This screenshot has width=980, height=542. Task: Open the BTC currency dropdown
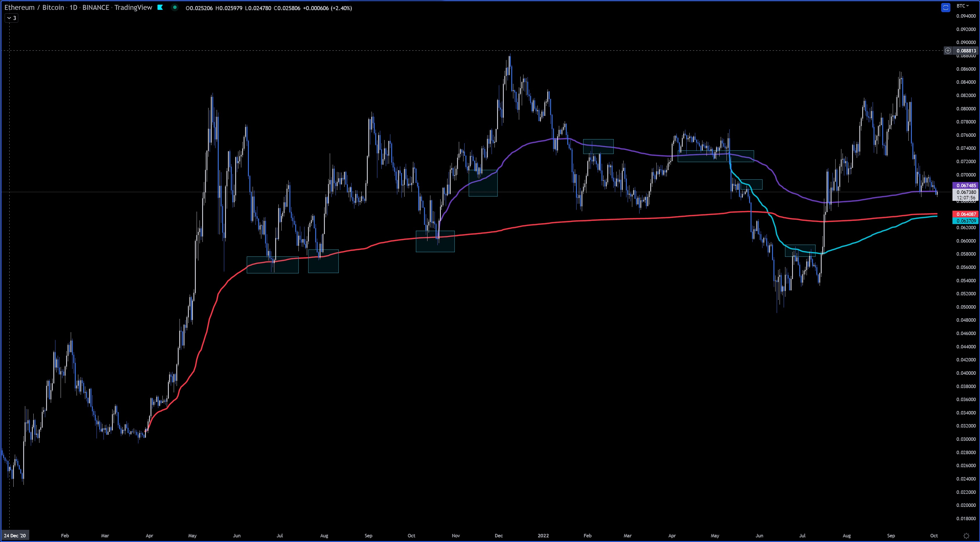(963, 6)
